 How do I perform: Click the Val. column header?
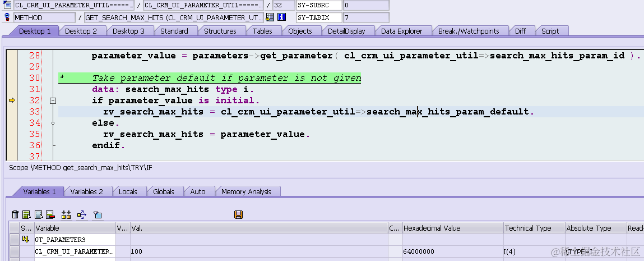(x=258, y=228)
